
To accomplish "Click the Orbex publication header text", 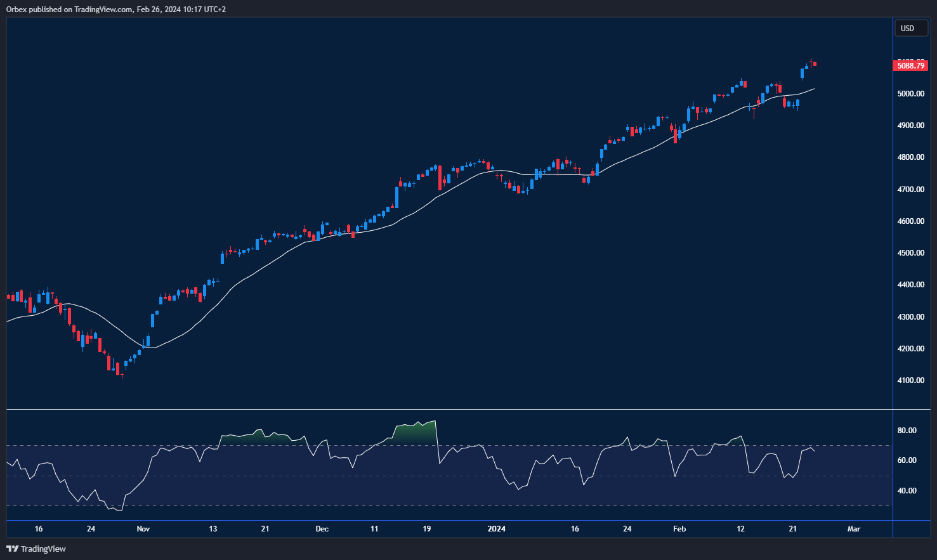I will click(114, 10).
